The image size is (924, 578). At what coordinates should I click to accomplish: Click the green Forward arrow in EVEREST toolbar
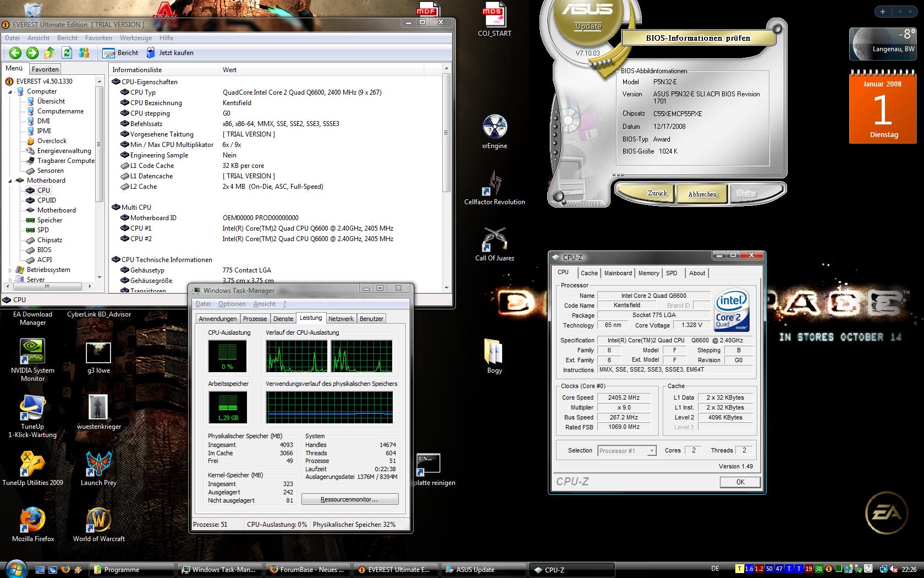[32, 53]
